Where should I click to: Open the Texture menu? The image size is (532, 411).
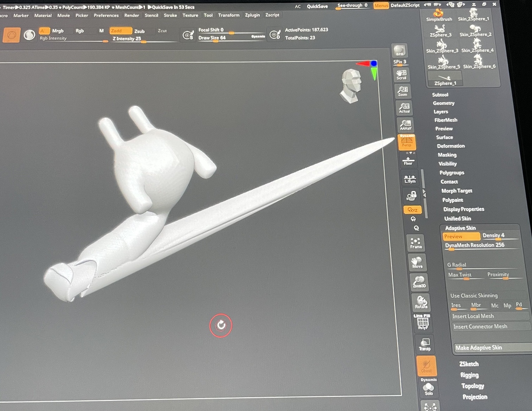[190, 16]
